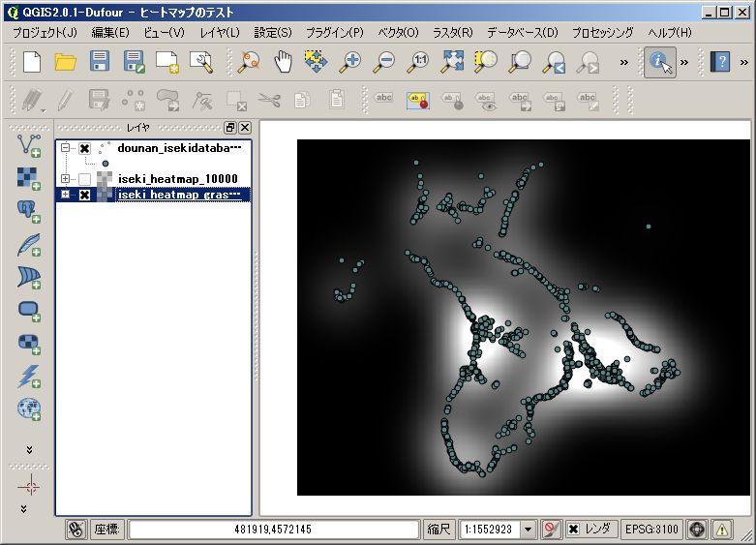Viewport: 756px width, 545px height.
Task: Open the データベース(D) menu
Action: [523, 32]
